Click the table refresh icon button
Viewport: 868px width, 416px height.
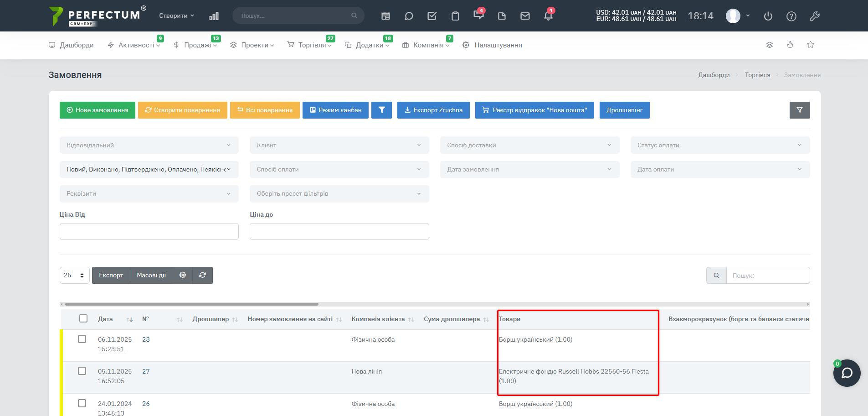point(203,275)
